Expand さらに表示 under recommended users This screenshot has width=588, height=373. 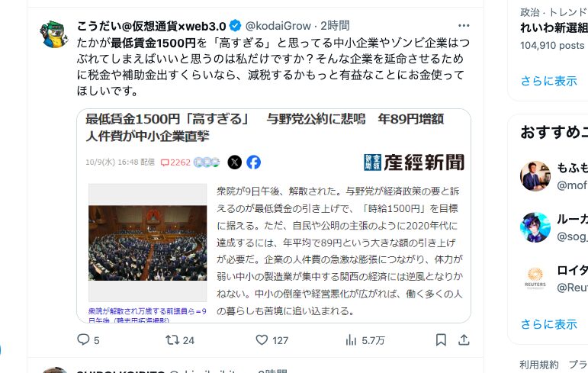[x=548, y=324]
